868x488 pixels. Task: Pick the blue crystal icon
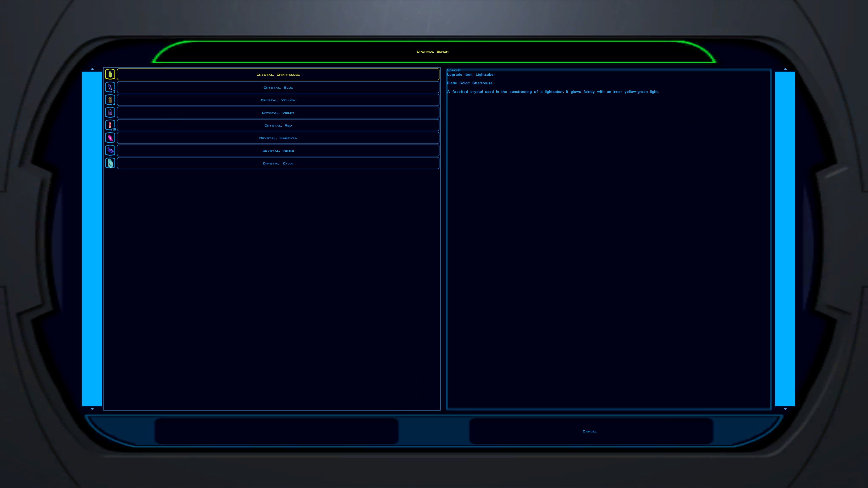(x=110, y=87)
